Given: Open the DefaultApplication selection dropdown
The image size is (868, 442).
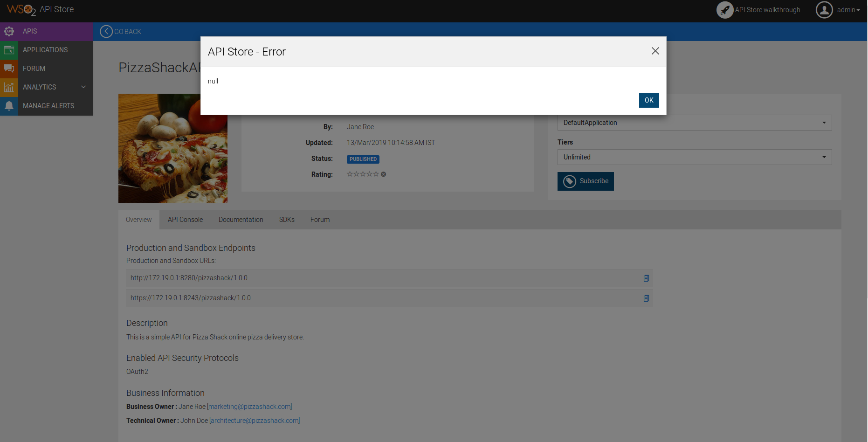Looking at the screenshot, I should (694, 123).
